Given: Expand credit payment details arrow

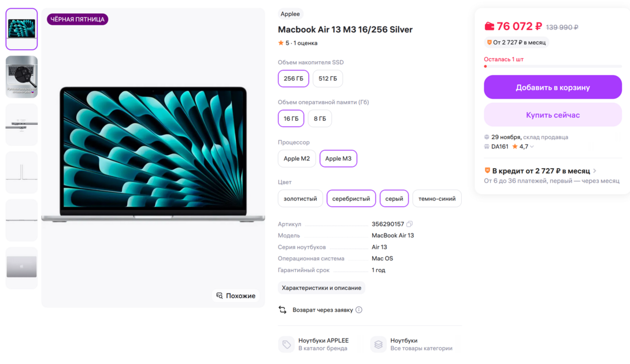Looking at the screenshot, I should click(595, 171).
